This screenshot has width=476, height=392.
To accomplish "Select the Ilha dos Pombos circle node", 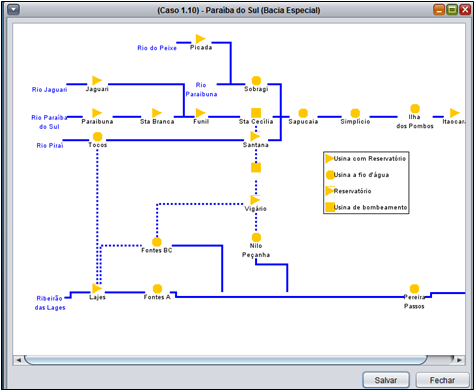I will click(x=415, y=108).
